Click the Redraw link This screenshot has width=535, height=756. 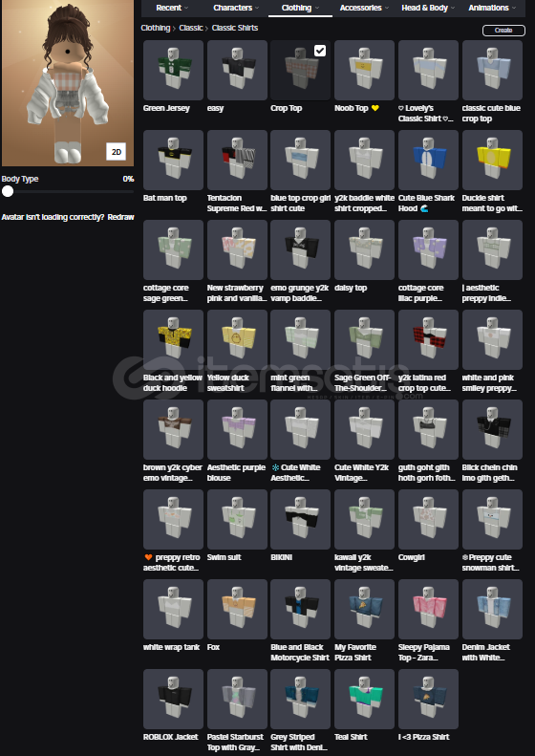pos(120,218)
